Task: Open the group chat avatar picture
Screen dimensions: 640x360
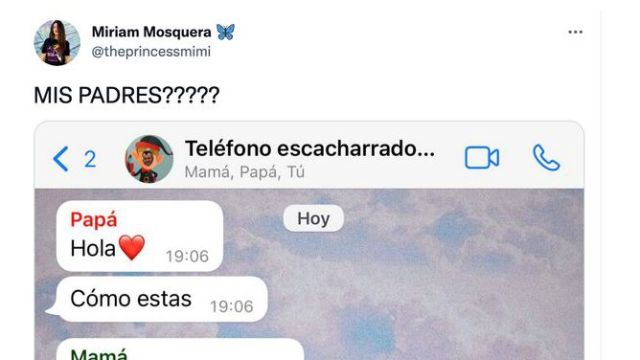Action: click(149, 159)
